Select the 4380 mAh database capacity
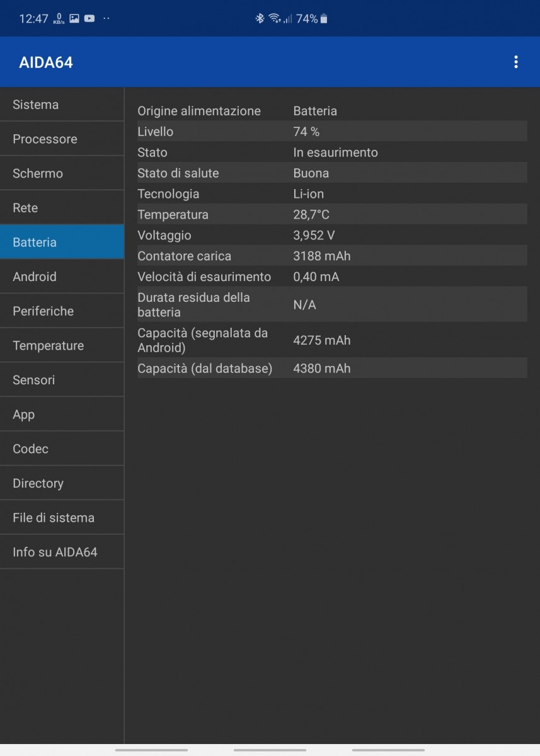This screenshot has width=540, height=756. 322,369
